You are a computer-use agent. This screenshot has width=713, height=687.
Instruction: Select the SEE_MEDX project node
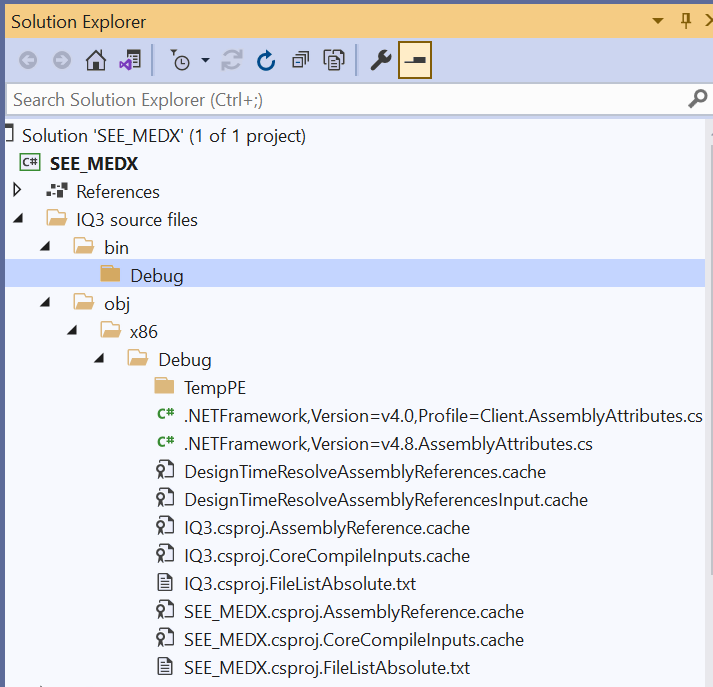coord(94,164)
